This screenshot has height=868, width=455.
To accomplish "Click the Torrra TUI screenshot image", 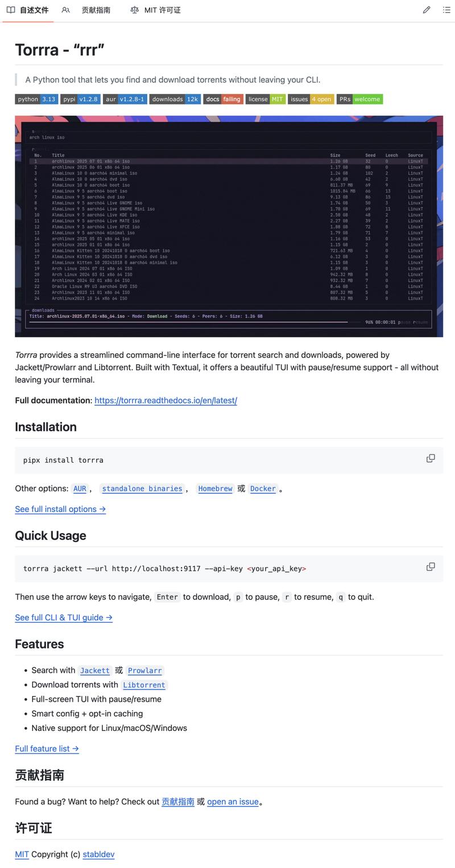I will pos(229,226).
